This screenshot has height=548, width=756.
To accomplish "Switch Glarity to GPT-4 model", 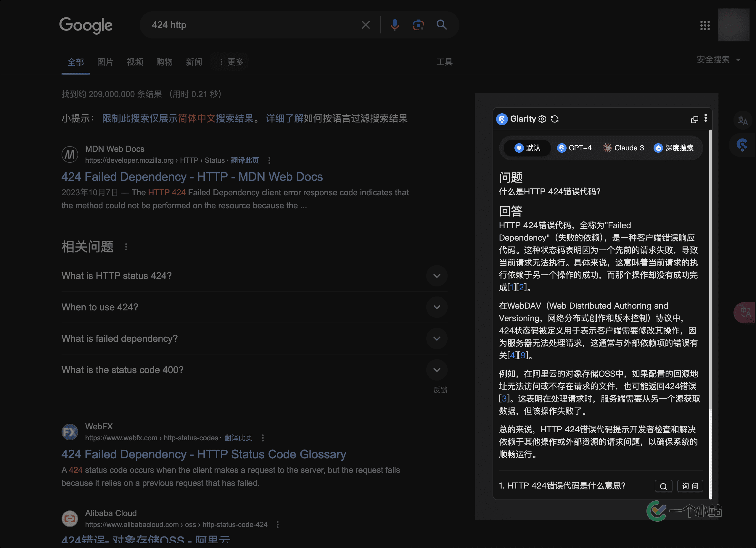I will point(574,148).
